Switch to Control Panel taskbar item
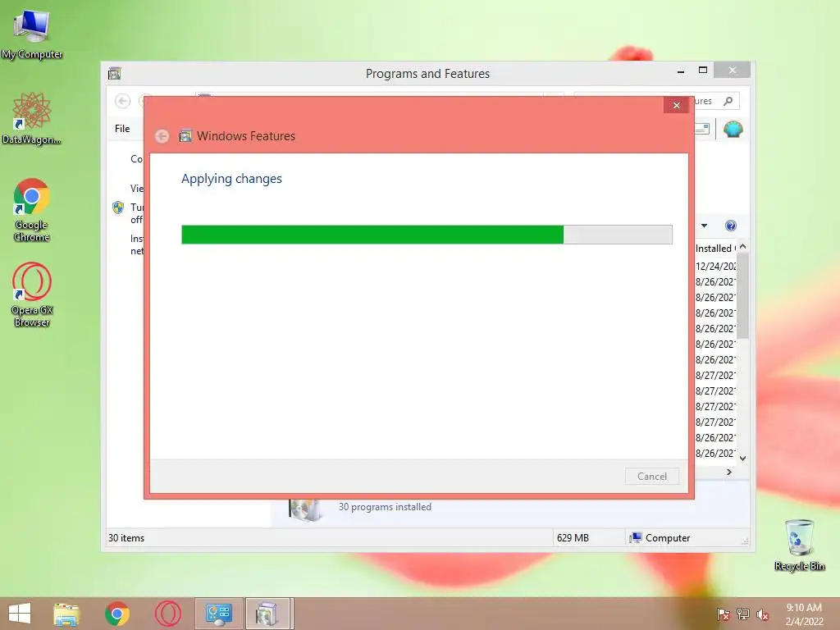840x630 pixels. click(218, 614)
